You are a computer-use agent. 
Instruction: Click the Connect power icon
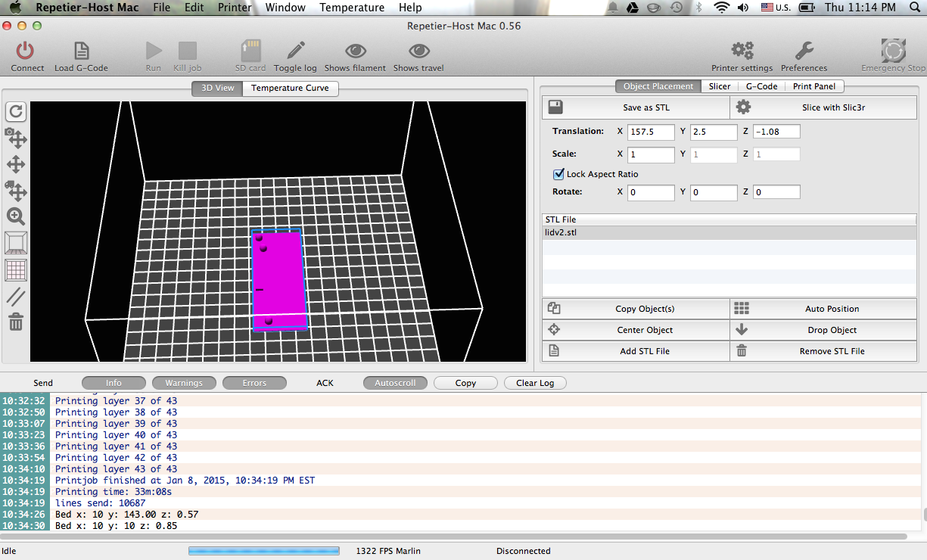26,51
